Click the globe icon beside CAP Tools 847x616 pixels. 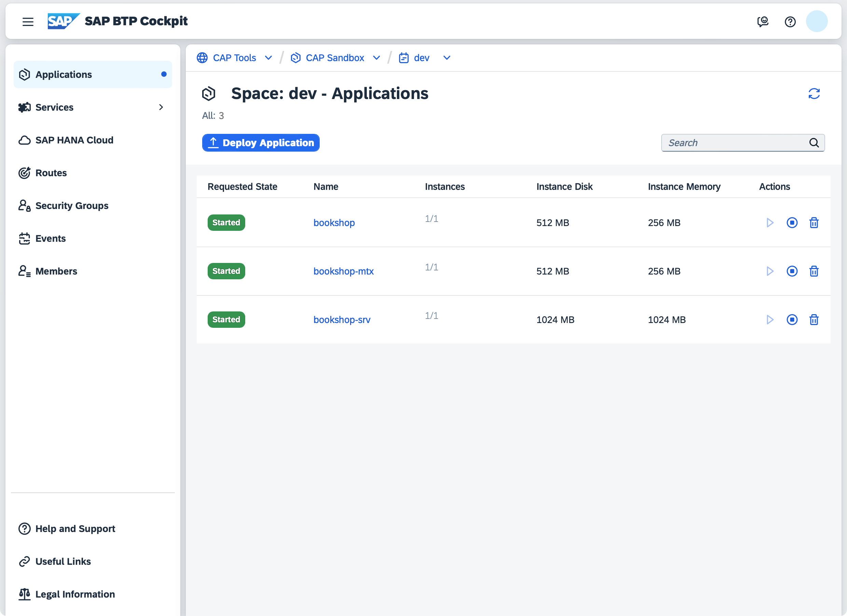tap(202, 58)
